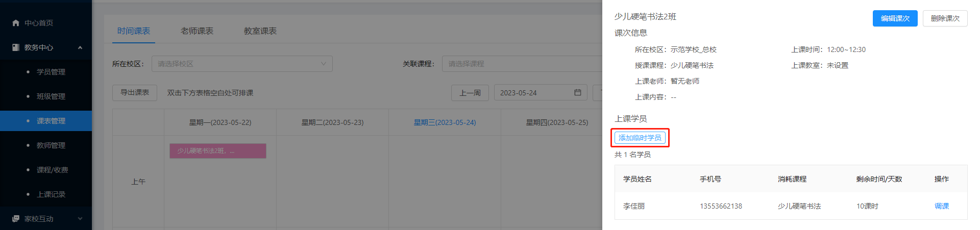The width and height of the screenshot is (980, 230).
Task: Click the 学员姓名 column header
Action: coord(638,179)
